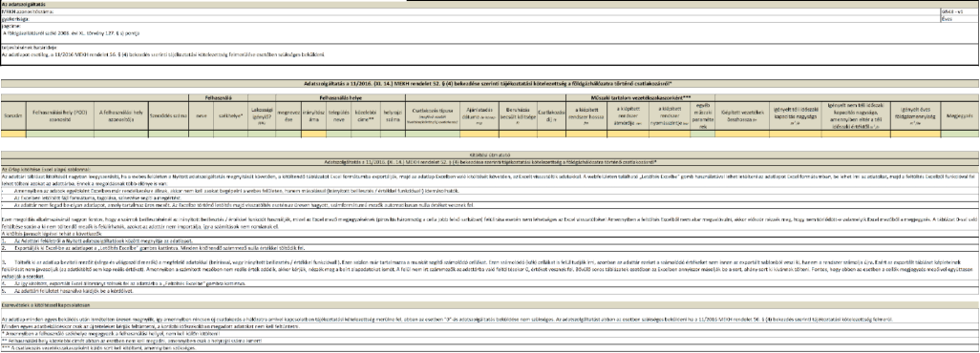
Task: Select the 'Sorszám' column header cell
Action: pyautogui.click(x=13, y=114)
